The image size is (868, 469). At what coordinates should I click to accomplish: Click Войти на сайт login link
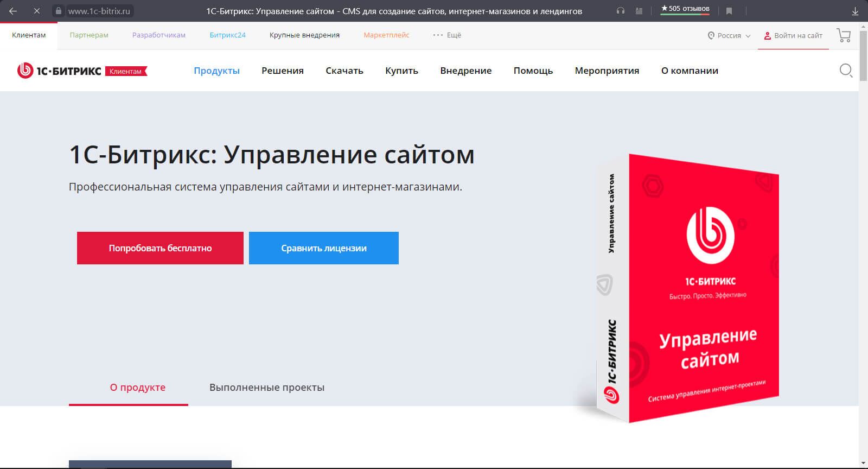[793, 35]
